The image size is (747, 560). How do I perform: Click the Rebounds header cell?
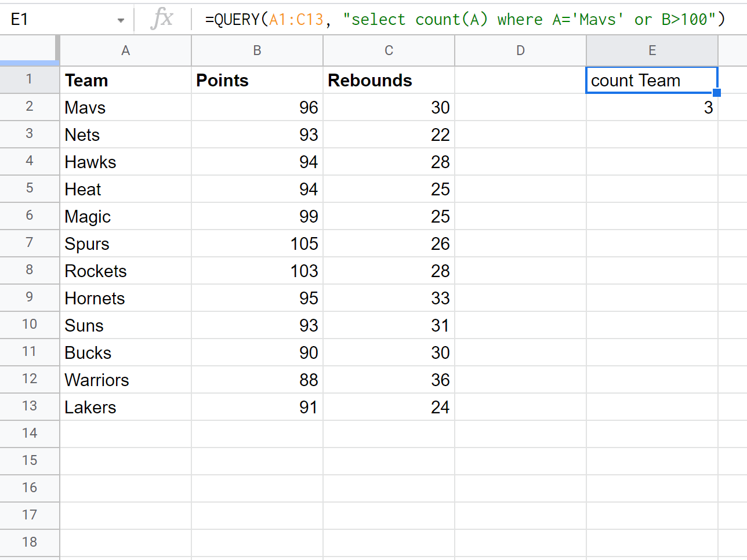[x=389, y=80]
